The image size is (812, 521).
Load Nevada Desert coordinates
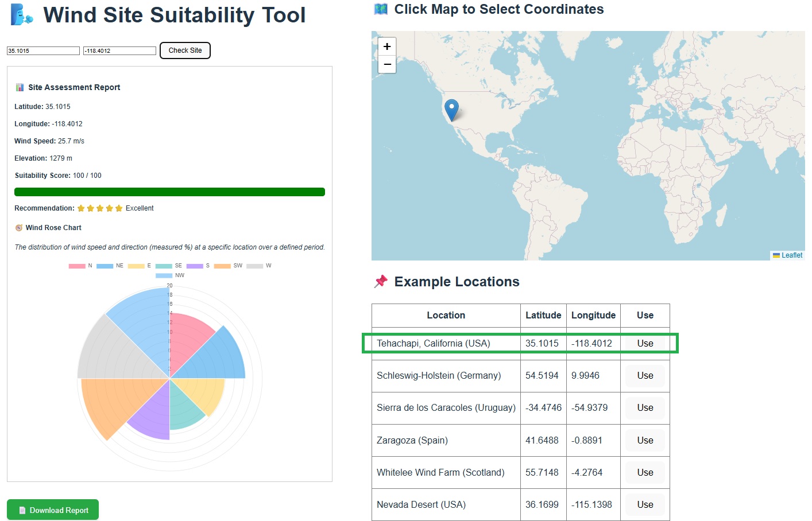(645, 505)
